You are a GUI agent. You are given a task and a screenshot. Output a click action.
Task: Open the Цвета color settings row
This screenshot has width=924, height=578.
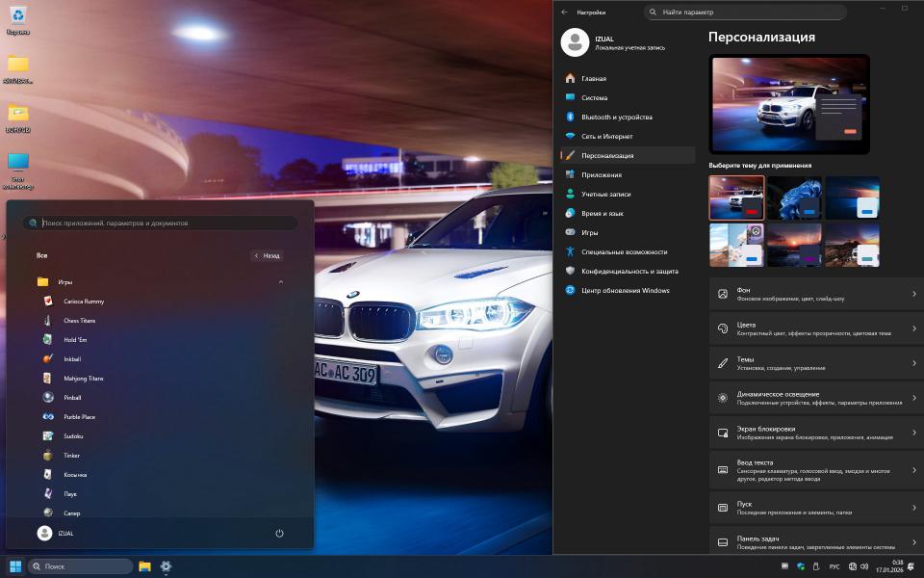(x=815, y=328)
